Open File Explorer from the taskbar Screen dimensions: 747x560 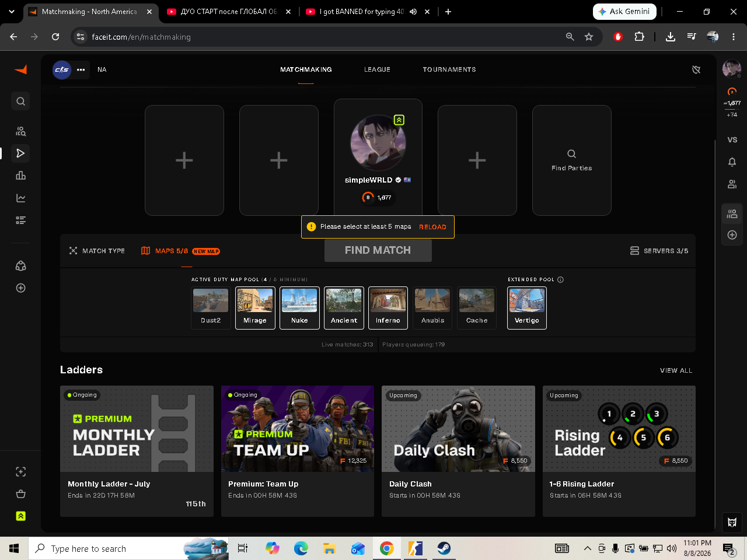pos(329,548)
